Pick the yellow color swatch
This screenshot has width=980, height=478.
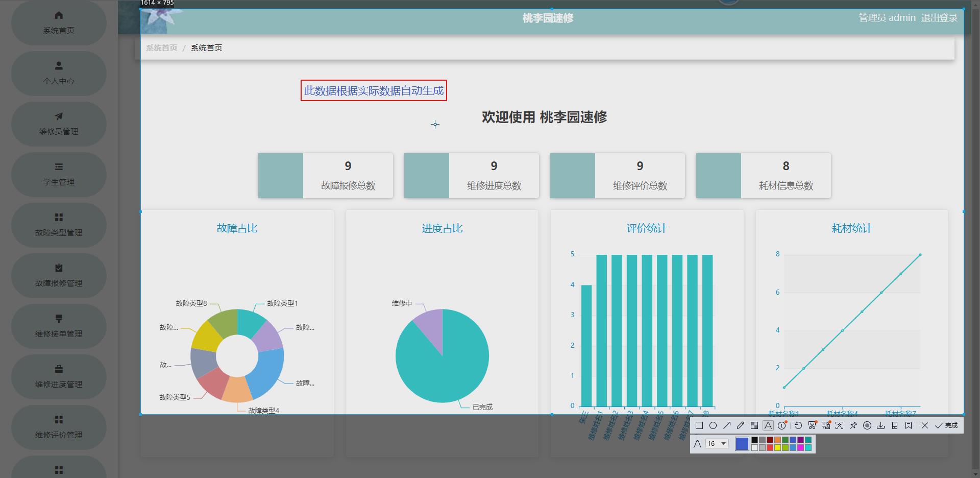pos(777,447)
